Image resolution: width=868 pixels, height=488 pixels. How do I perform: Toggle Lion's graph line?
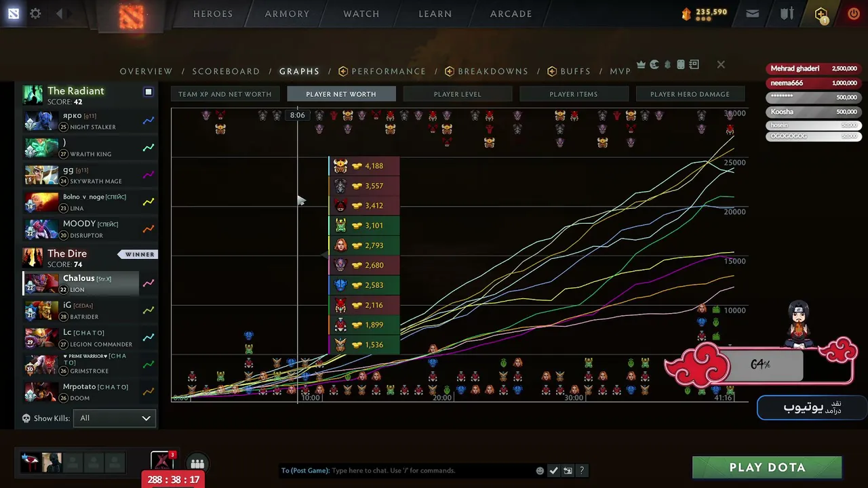pos(149,283)
